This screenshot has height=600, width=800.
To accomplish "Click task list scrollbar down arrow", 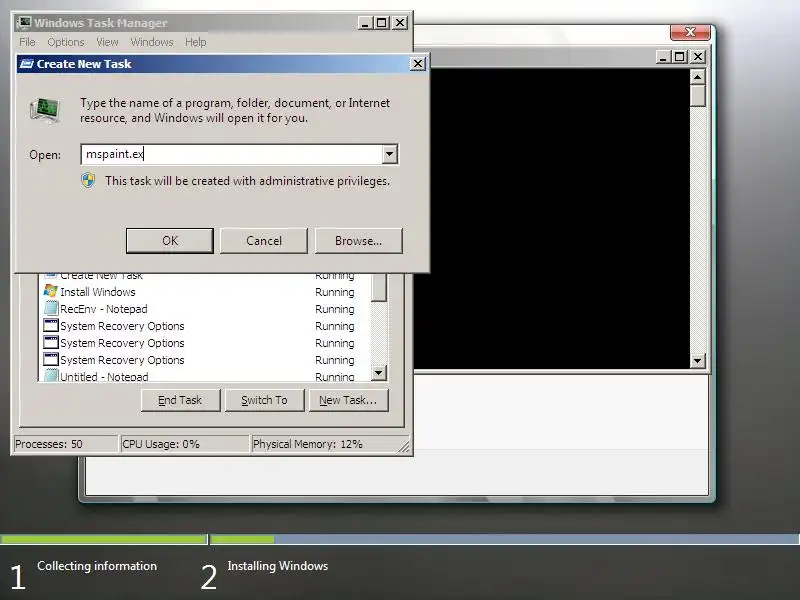I will pyautogui.click(x=379, y=373).
